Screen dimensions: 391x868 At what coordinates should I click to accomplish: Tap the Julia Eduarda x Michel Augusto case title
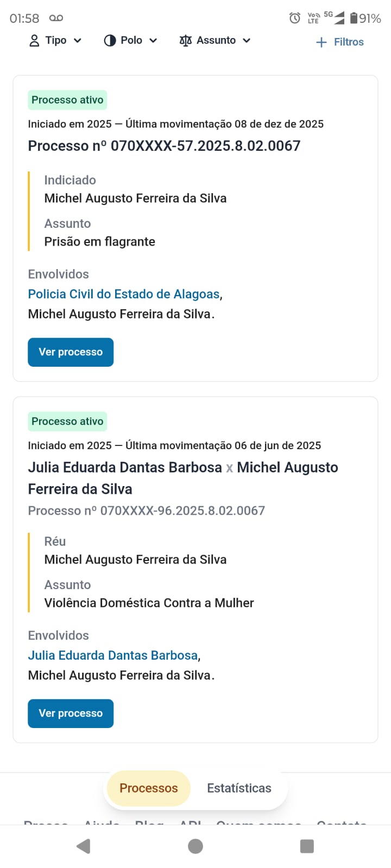(182, 477)
